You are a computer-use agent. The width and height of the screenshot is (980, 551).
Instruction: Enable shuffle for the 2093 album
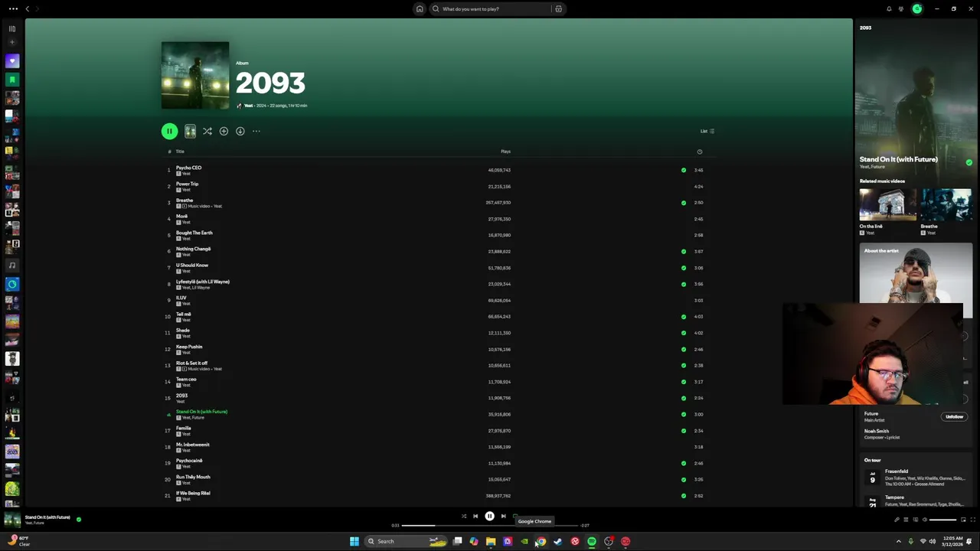pyautogui.click(x=207, y=131)
